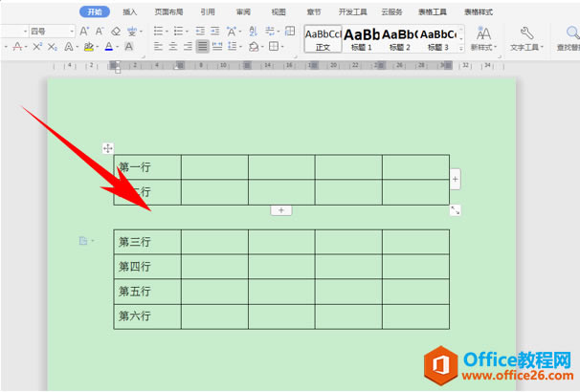Switch to the 插入 tab
This screenshot has height=392, width=580.
[129, 12]
